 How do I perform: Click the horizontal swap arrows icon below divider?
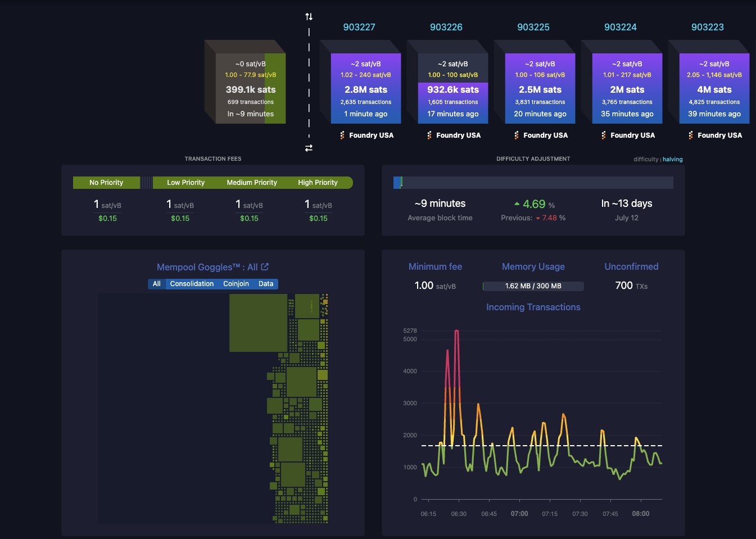tap(309, 148)
